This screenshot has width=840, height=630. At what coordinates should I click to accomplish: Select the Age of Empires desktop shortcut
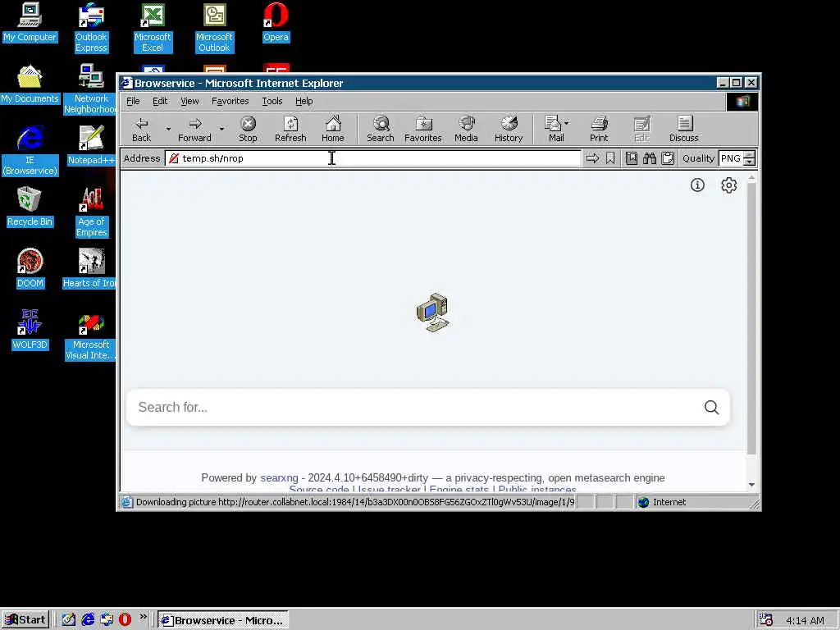[92, 212]
